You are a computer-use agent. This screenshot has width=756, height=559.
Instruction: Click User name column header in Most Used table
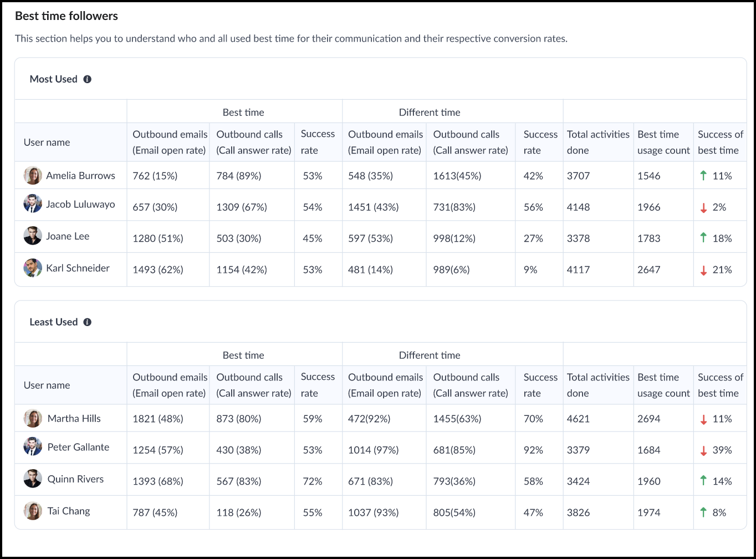pos(47,143)
